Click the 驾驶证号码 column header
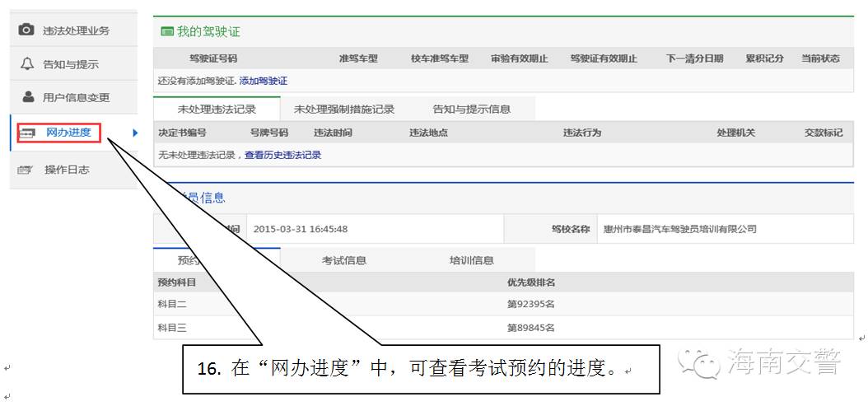The height and width of the screenshot is (406, 868). (x=213, y=58)
